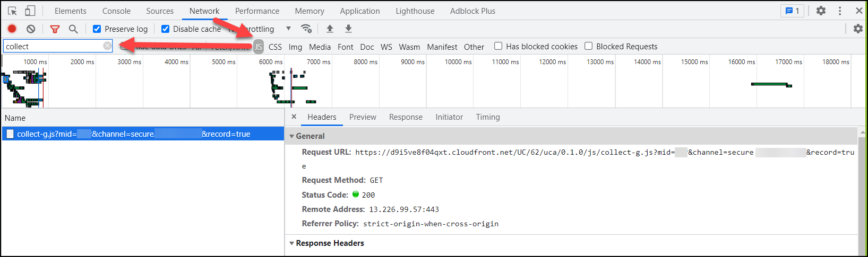Screen dimensions: 868x257
Task: Open network search with magnifier icon
Action: (73, 29)
